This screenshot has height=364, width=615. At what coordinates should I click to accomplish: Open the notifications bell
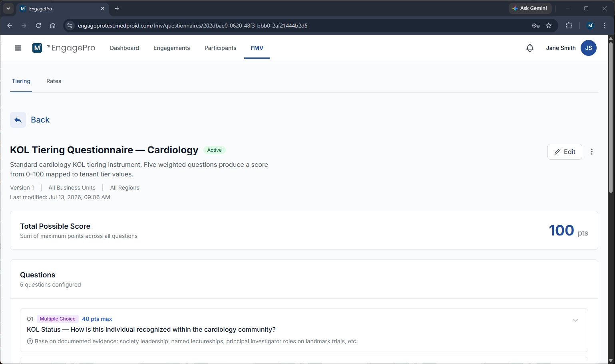(x=530, y=48)
